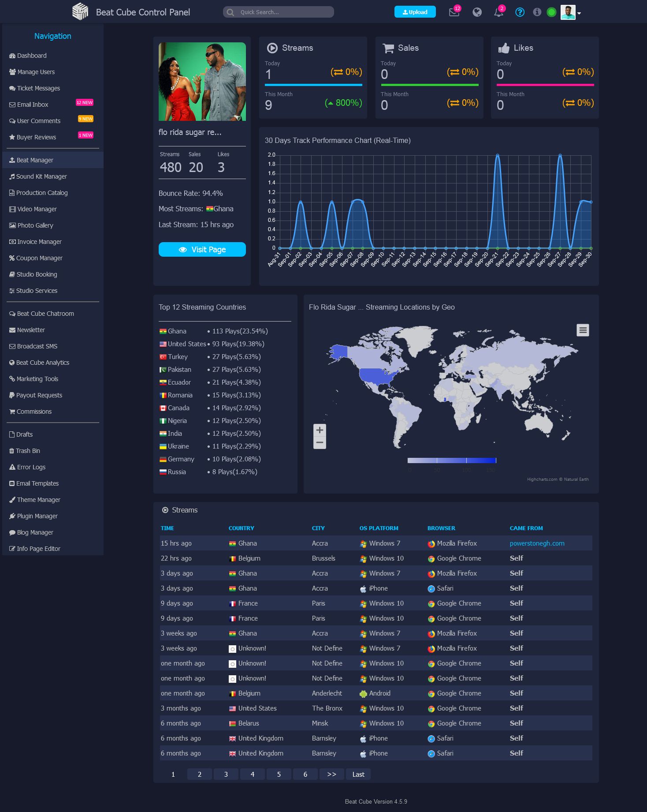Click the map color scale legend

click(x=452, y=460)
